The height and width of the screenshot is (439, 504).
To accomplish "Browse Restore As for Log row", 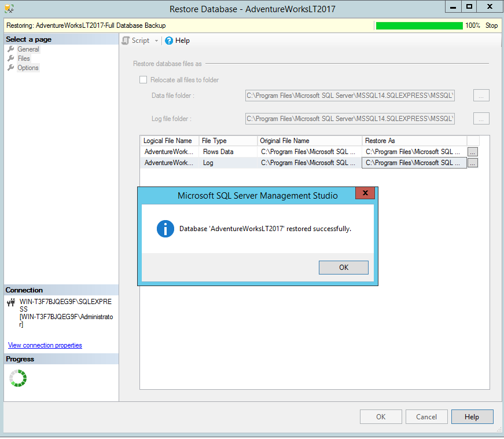I will (473, 163).
